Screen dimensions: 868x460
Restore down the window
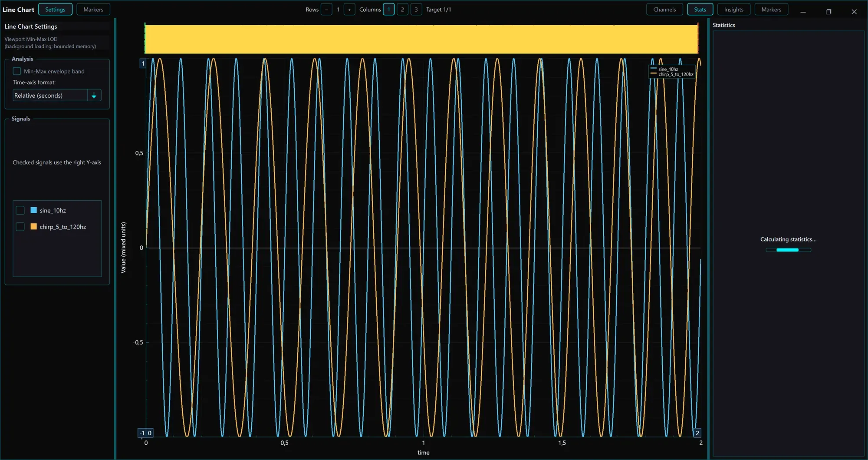(x=829, y=12)
